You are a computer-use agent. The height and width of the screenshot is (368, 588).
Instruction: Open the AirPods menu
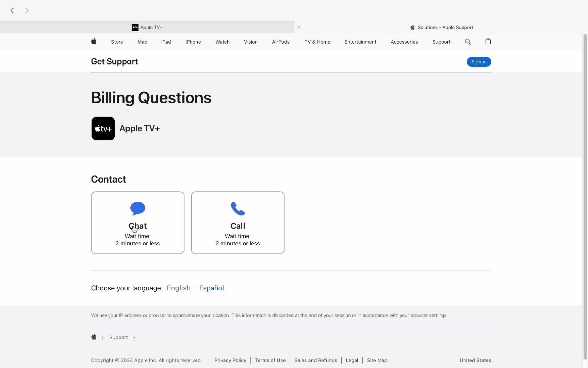click(x=281, y=42)
